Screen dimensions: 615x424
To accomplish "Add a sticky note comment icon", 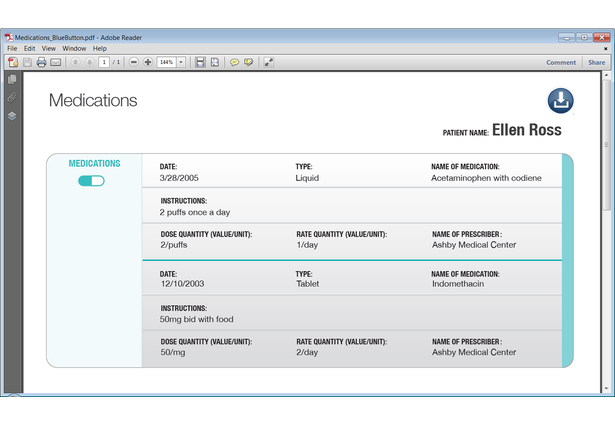I will [234, 62].
